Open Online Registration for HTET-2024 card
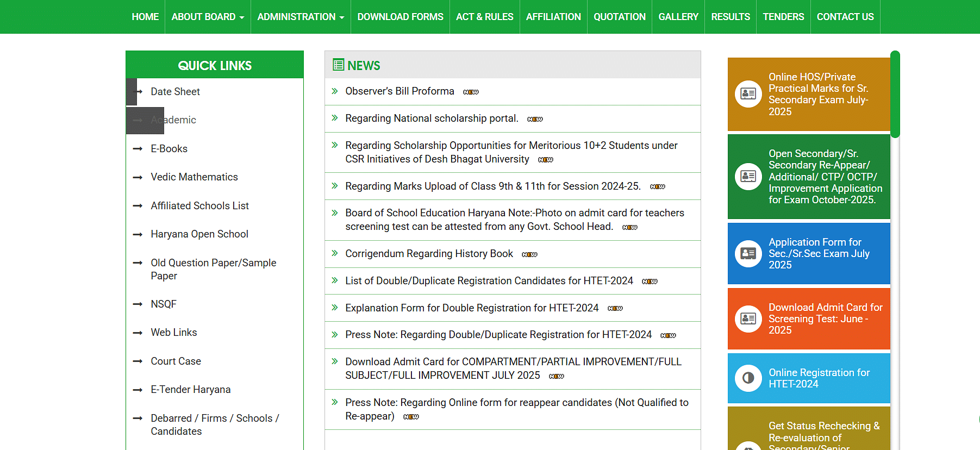This screenshot has width=980, height=450. tap(809, 378)
